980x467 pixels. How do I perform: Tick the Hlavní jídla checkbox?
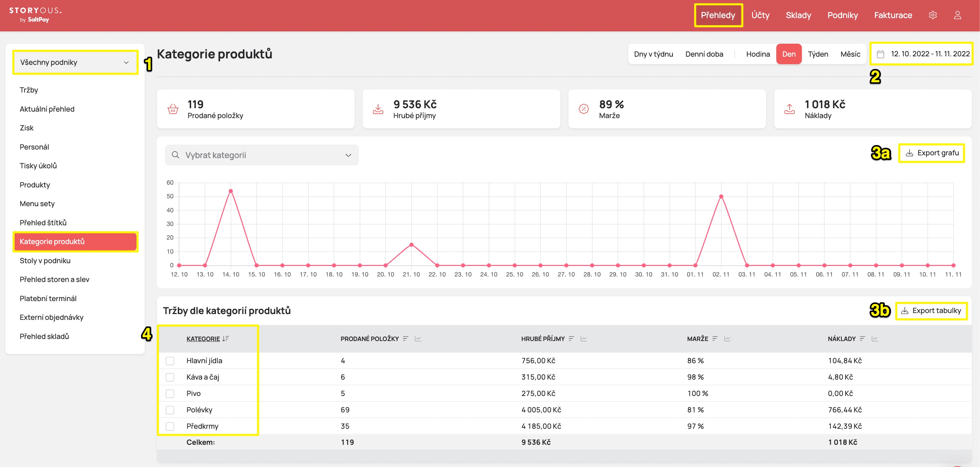click(170, 360)
